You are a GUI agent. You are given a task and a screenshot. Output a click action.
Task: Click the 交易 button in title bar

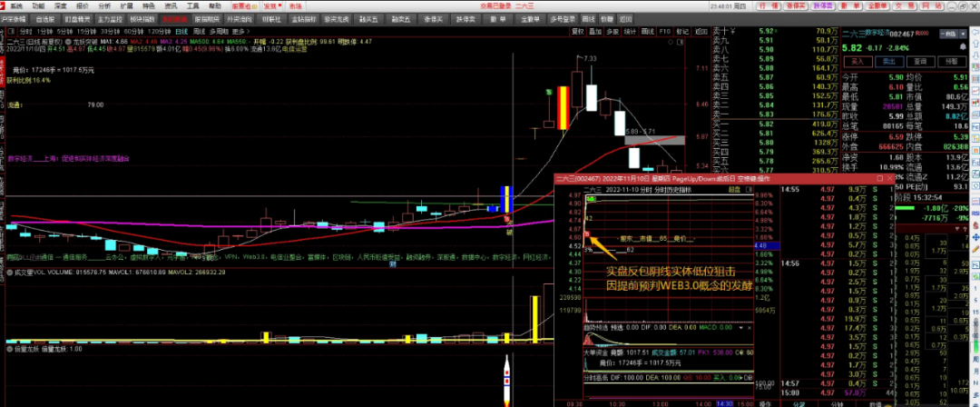905,5
